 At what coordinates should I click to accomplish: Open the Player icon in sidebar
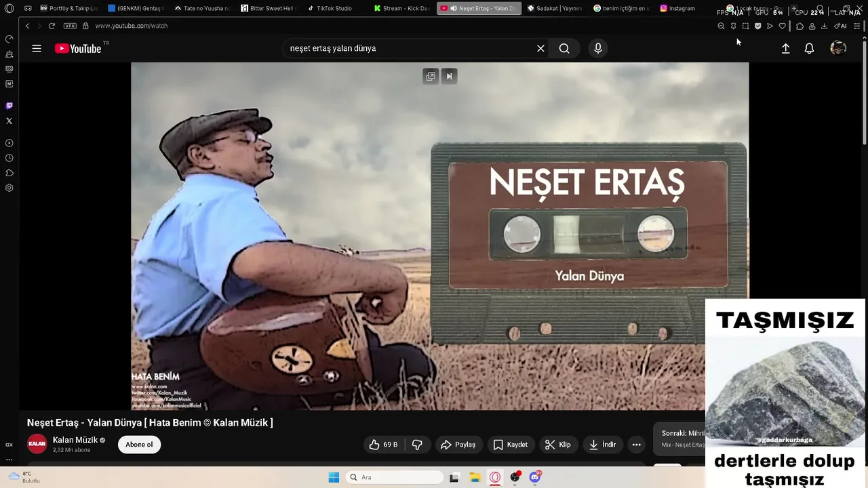coord(9,143)
